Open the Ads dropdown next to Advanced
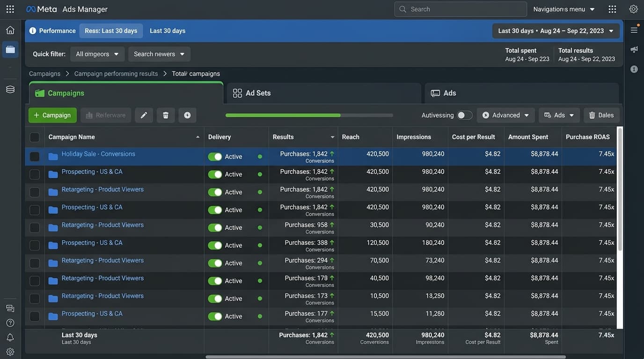This screenshot has width=644, height=359. pos(559,115)
